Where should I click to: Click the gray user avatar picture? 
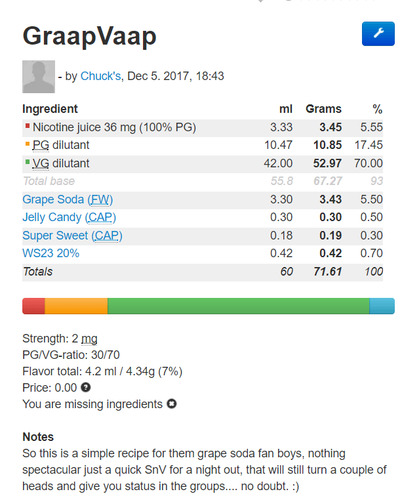(x=39, y=76)
